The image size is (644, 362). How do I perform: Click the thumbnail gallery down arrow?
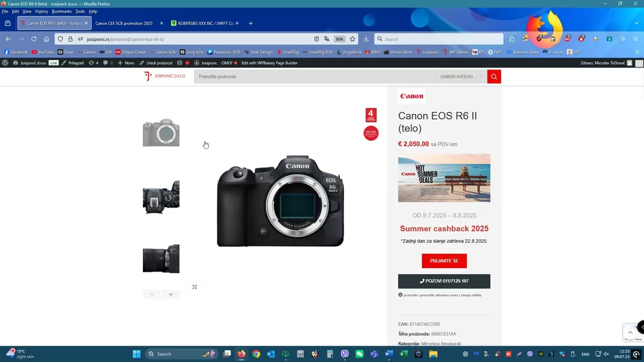tap(171, 294)
